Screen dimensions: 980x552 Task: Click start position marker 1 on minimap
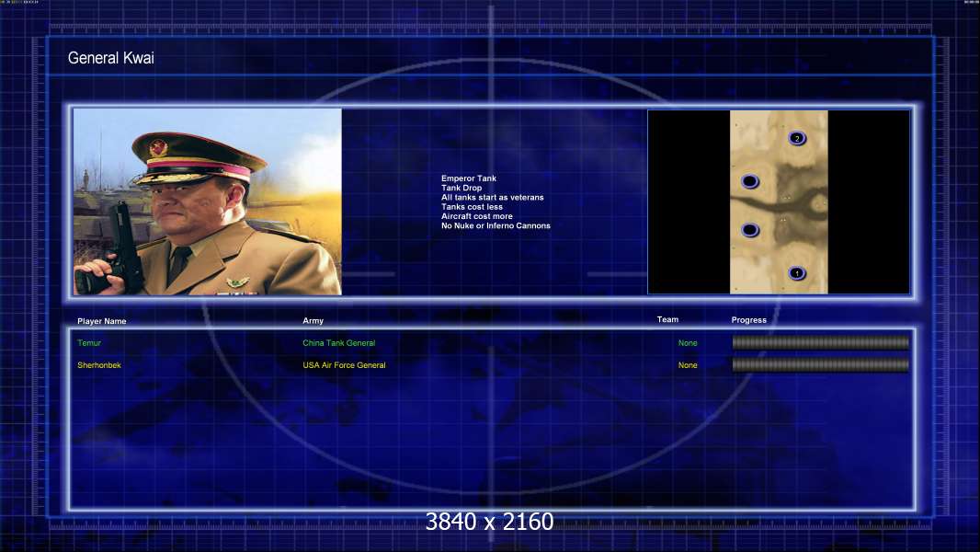(797, 273)
